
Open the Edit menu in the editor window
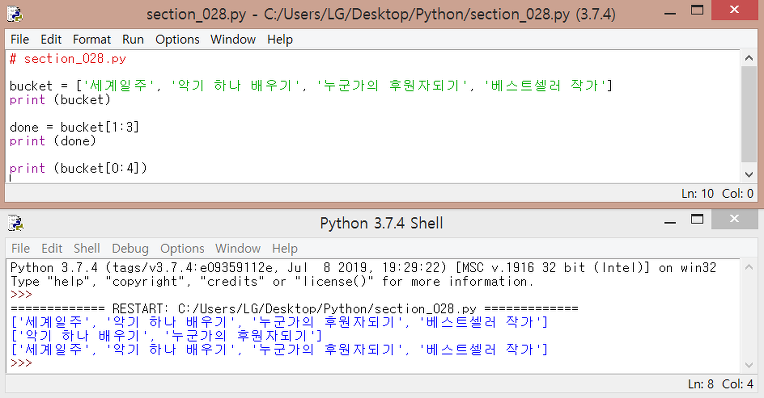point(51,39)
